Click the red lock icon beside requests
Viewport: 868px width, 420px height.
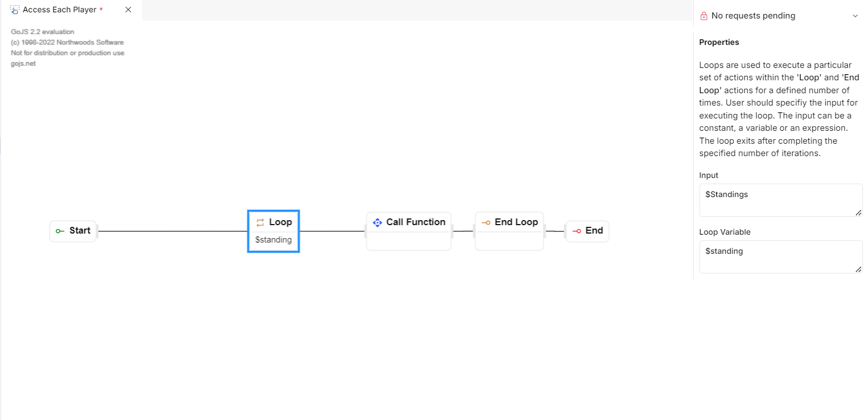pyautogui.click(x=704, y=16)
